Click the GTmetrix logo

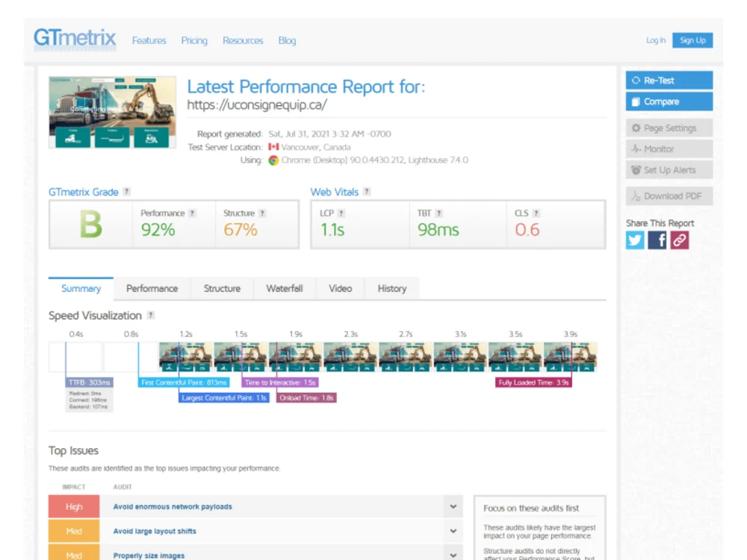[75, 39]
